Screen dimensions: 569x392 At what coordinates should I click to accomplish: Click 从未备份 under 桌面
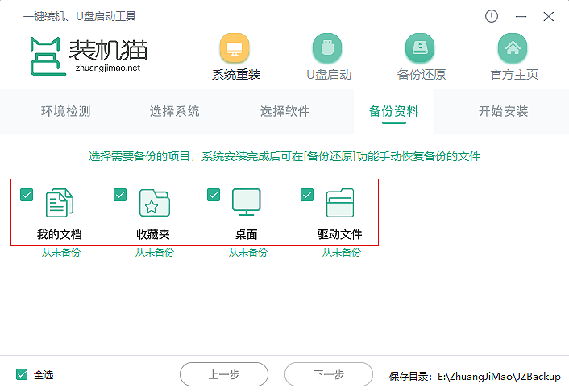[x=248, y=252]
